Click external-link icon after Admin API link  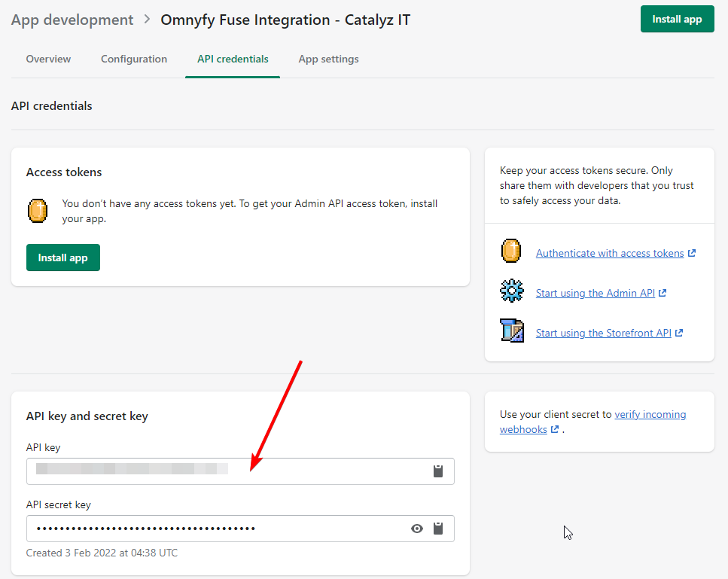(x=663, y=293)
